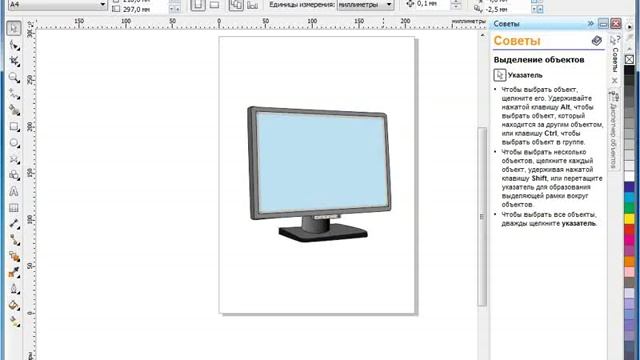This screenshot has height=360, width=640.
Task: Switch to Диспетчер объектов docker tab
Action: [x=613, y=130]
